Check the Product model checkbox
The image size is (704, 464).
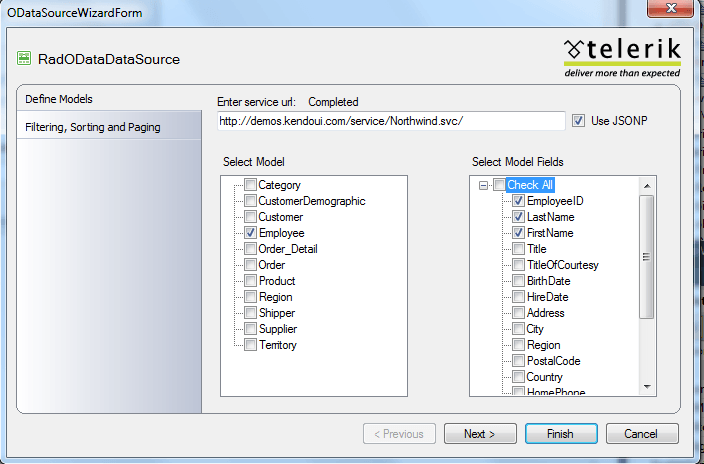click(250, 281)
